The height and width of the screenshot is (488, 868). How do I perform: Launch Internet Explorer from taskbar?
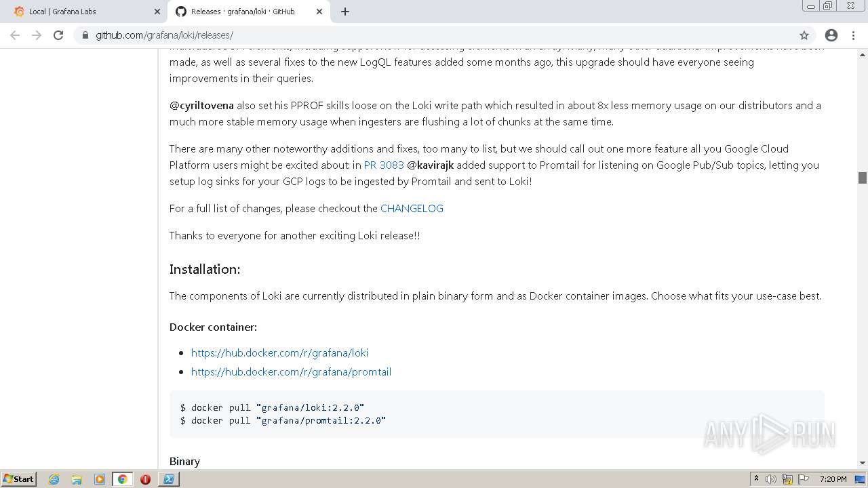[54, 479]
